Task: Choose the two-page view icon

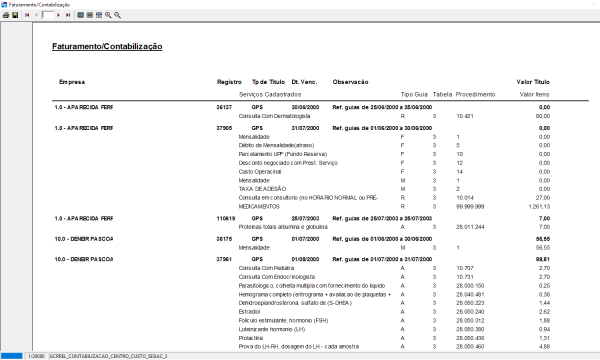Action: tap(99, 15)
